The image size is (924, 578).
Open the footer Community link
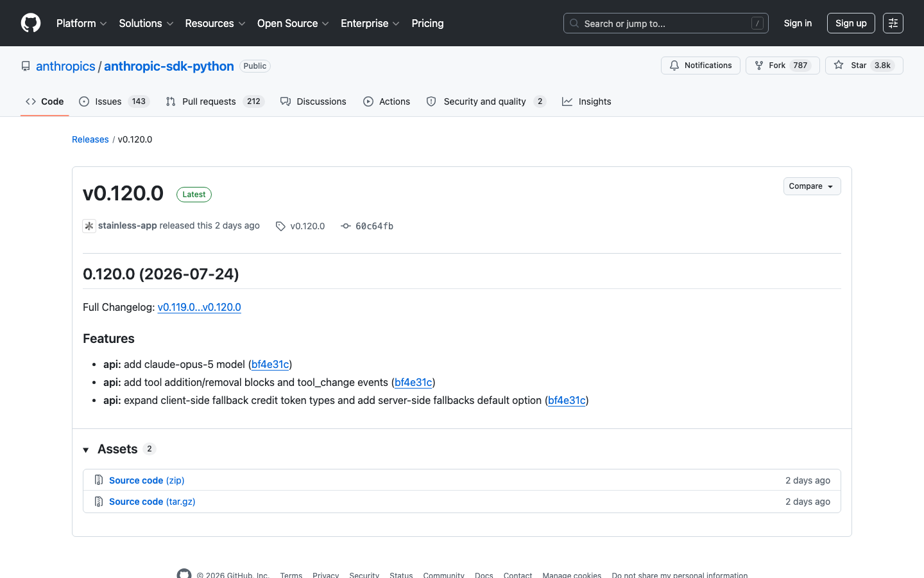click(443, 575)
